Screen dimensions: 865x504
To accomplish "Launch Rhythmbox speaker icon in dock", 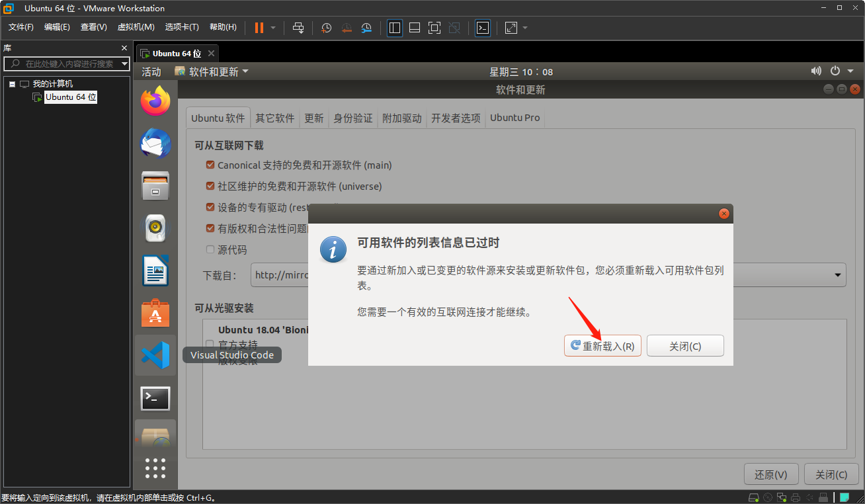I will coord(155,228).
